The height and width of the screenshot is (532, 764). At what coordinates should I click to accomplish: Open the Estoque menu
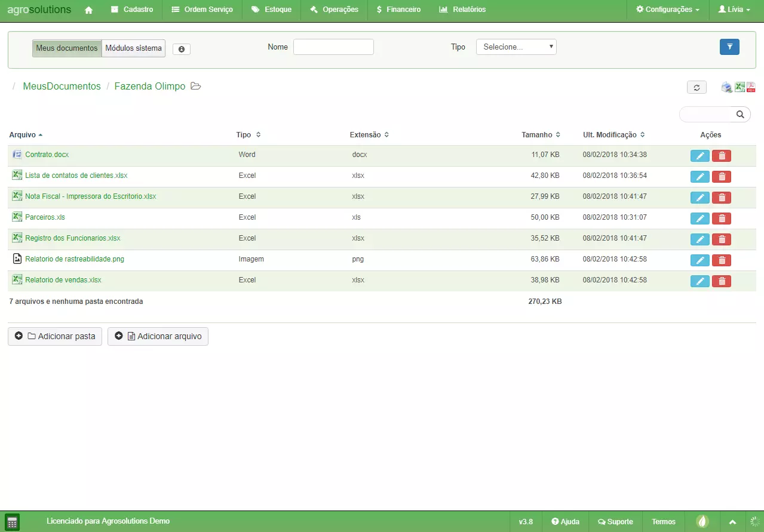coord(271,10)
